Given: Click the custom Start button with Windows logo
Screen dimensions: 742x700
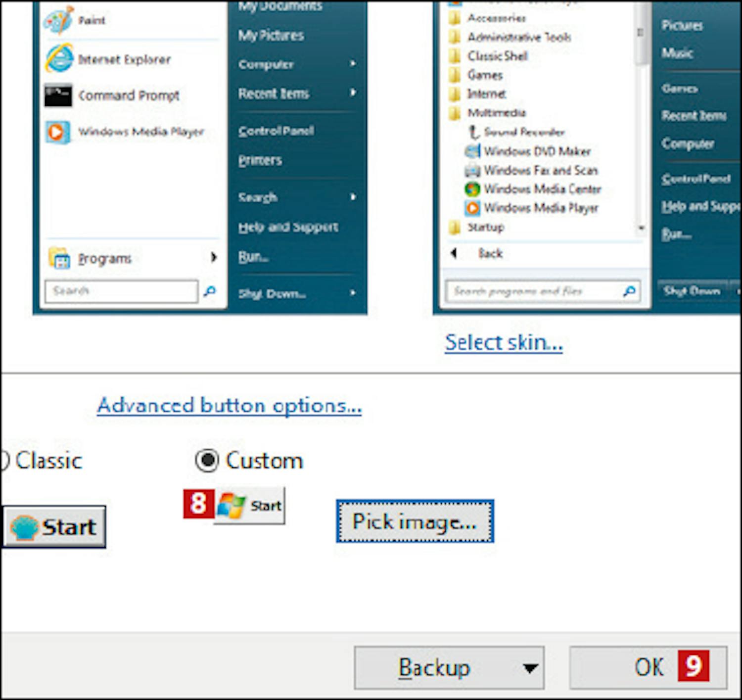Looking at the screenshot, I should [249, 505].
